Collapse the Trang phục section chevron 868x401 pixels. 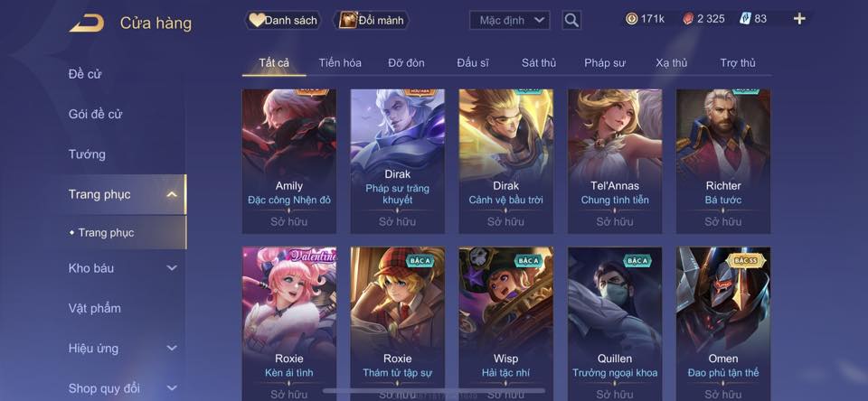(172, 194)
